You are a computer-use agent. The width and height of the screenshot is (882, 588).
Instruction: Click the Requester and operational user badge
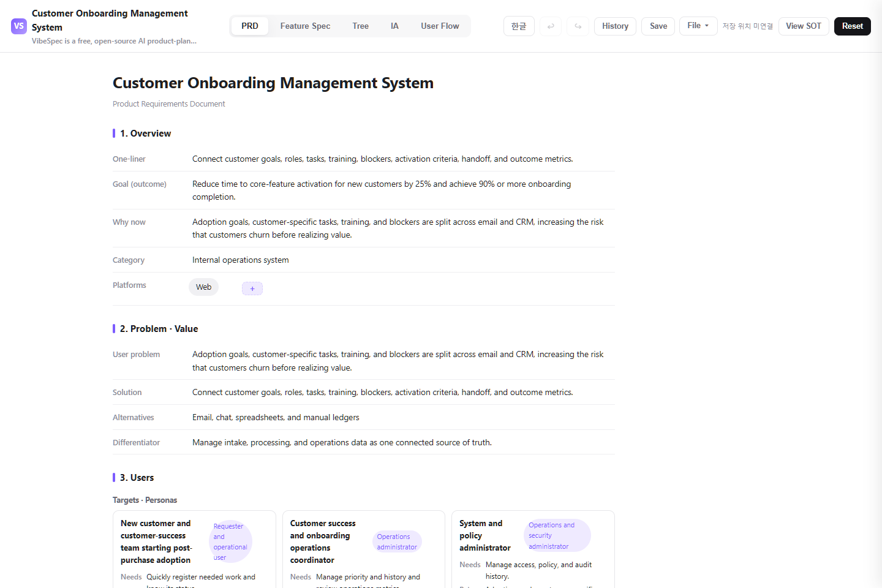coord(230,542)
